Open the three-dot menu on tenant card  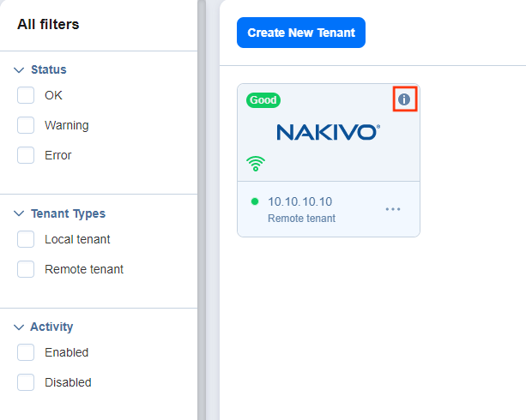tap(393, 209)
